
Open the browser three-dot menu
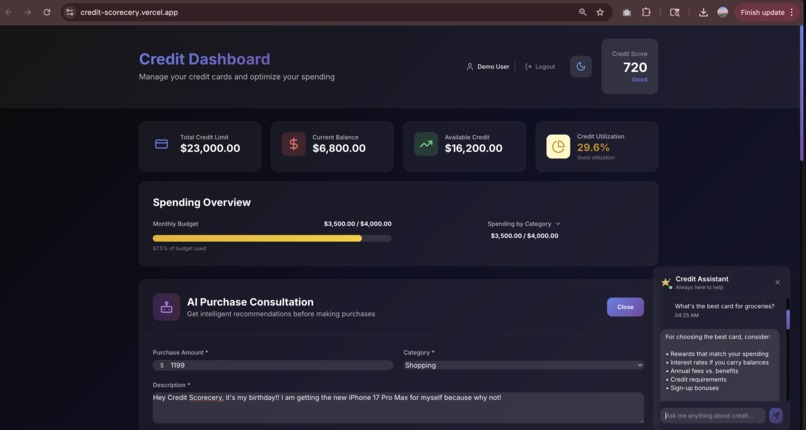792,12
